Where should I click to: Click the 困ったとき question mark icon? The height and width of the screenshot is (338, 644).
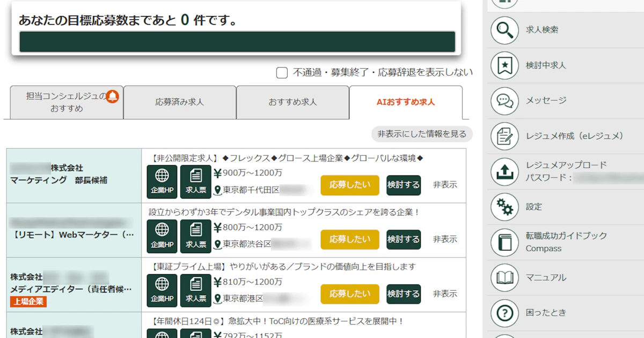504,313
